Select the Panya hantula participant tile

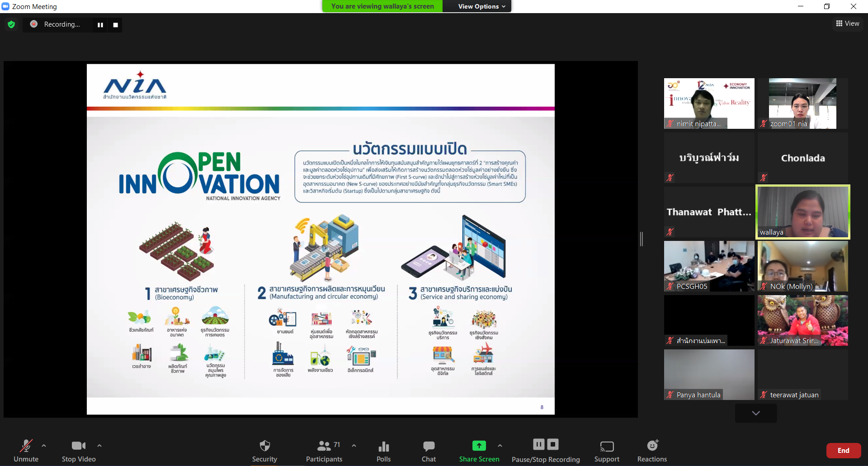709,375
